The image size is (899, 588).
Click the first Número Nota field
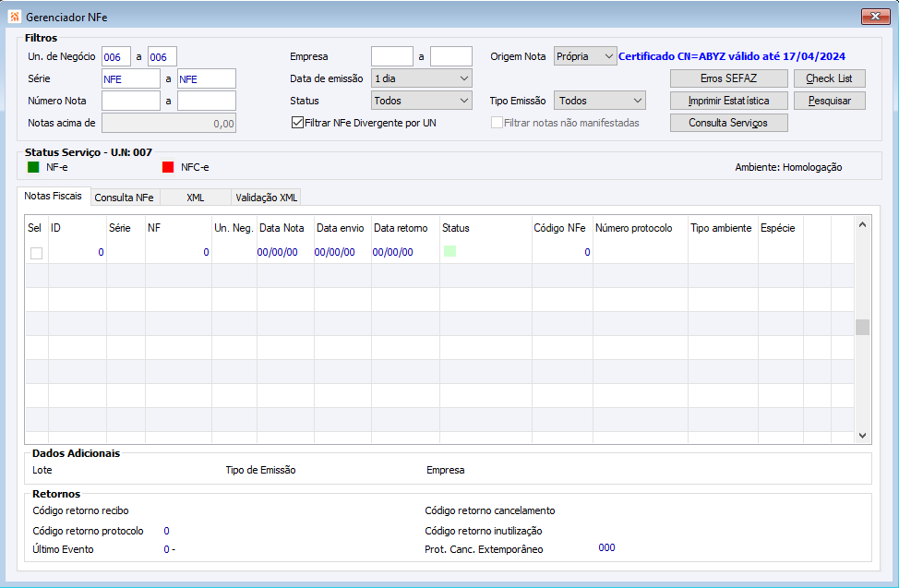pos(131,101)
